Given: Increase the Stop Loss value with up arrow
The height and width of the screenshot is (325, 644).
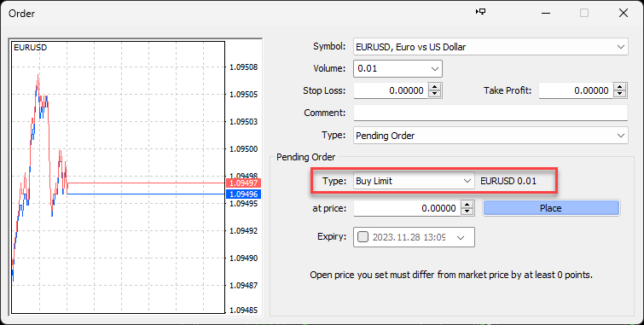Looking at the screenshot, I should point(434,87).
